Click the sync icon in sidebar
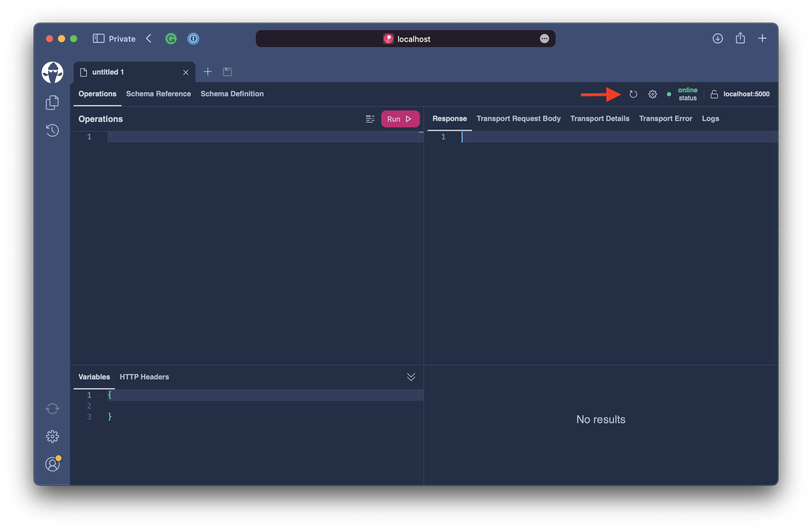Image resolution: width=812 pixels, height=530 pixels. (52, 408)
